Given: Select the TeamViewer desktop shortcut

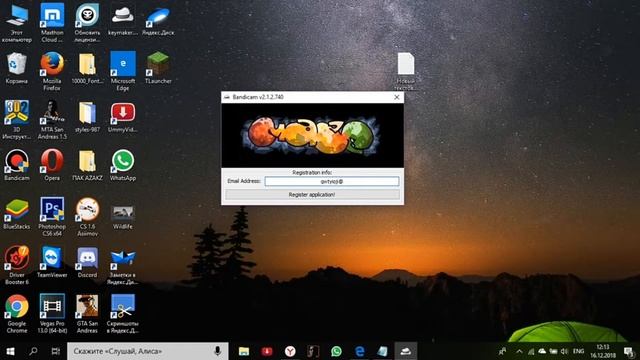Looking at the screenshot, I should [52, 262].
